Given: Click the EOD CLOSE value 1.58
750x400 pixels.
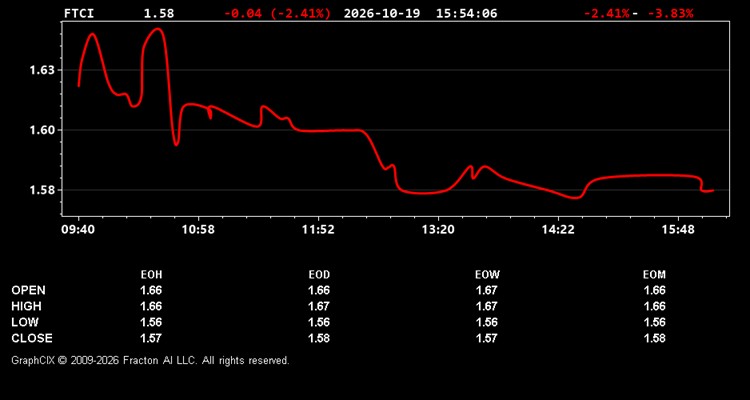Looking at the screenshot, I should tap(319, 338).
